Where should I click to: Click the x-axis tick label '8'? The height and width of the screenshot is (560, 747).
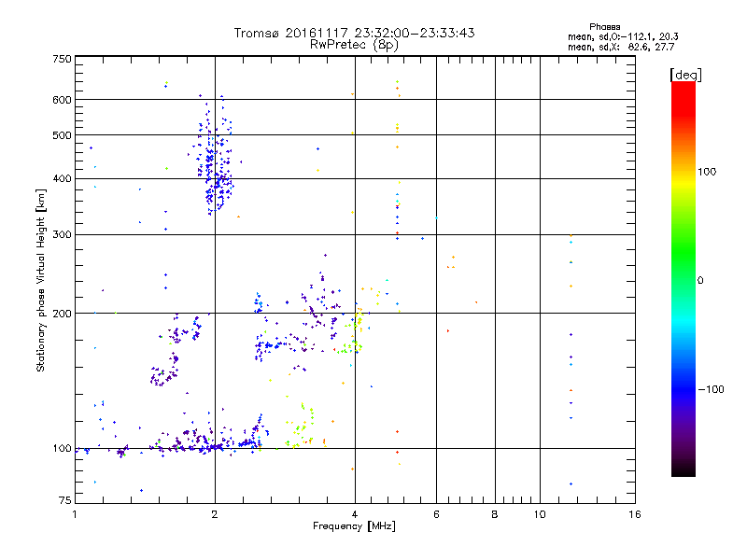(x=495, y=514)
